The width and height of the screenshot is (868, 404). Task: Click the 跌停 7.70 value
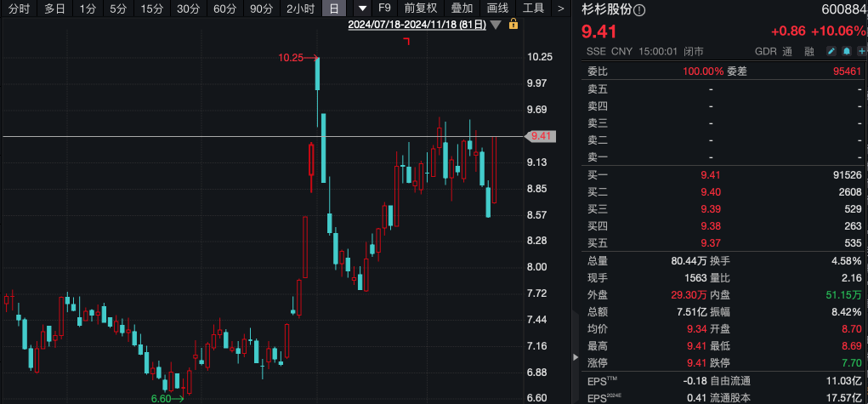point(852,363)
